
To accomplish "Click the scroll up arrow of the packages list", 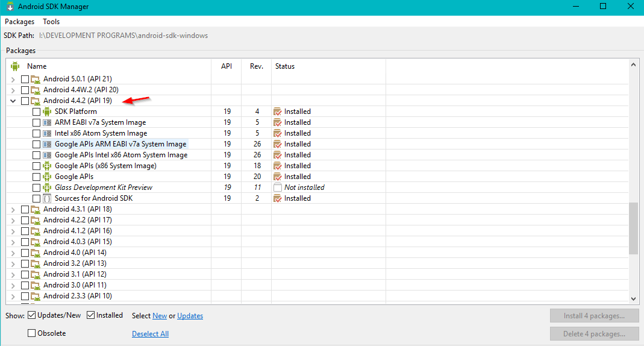I will pyautogui.click(x=633, y=64).
